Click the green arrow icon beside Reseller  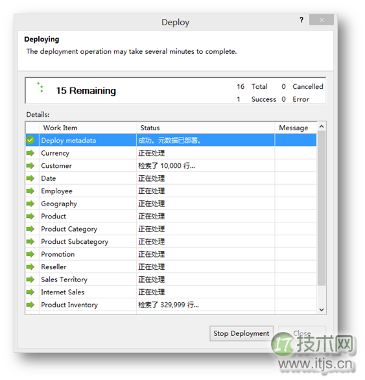[x=30, y=267]
